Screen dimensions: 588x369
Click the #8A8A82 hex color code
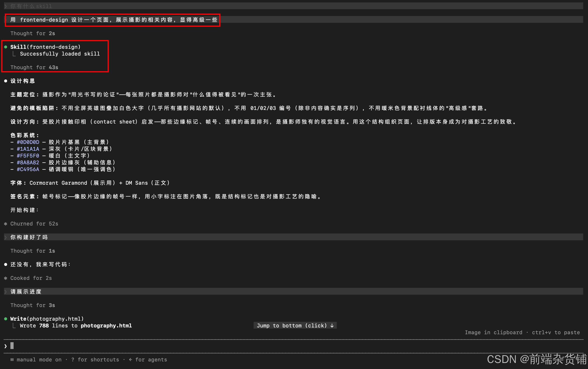pyautogui.click(x=28, y=163)
